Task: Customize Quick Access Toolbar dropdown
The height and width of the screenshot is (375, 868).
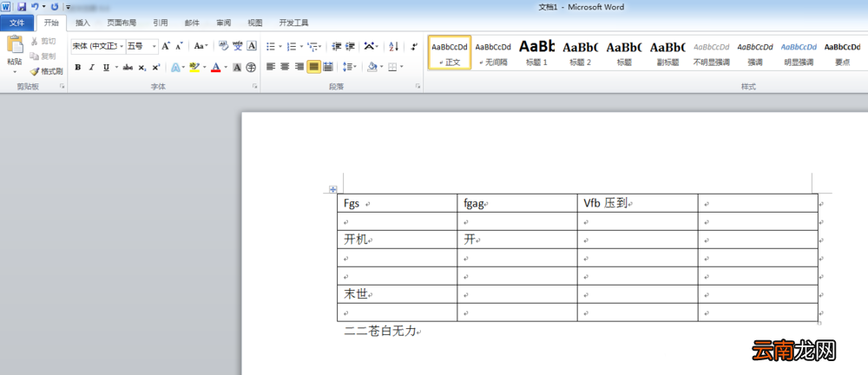Action: click(x=68, y=7)
